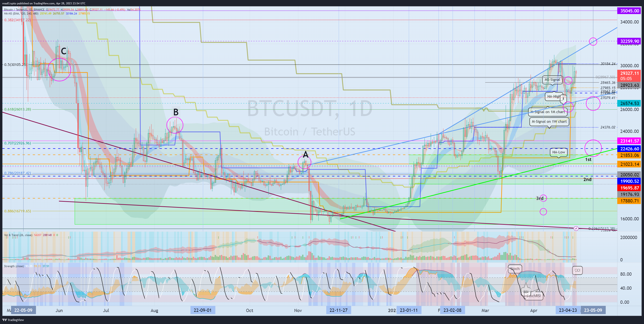
Task: Click the 23-02-08 date marker
Action: click(452, 310)
